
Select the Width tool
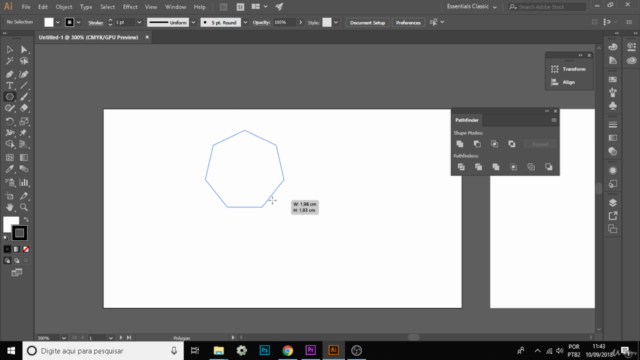(x=10, y=133)
